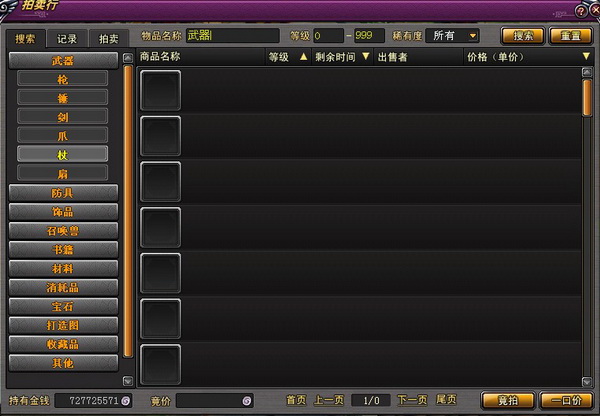
Task: Click the results list scrollbar thumb
Action: pos(587,97)
